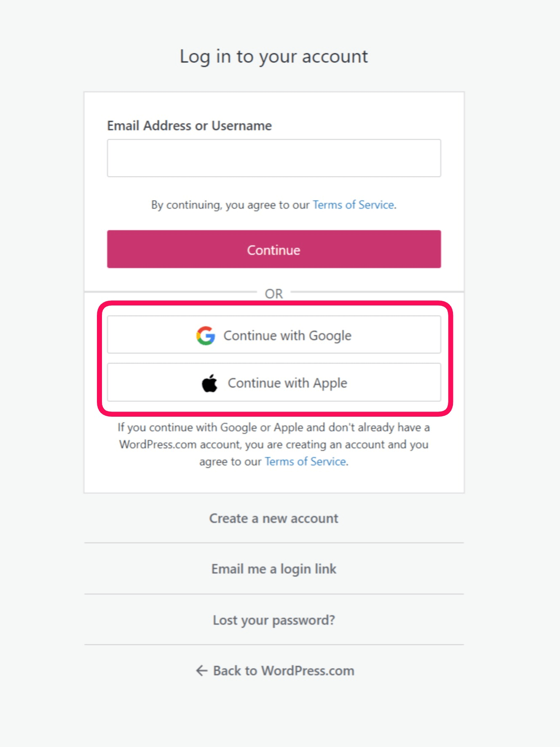Go Back to WordPress.com
Image resolution: width=560 pixels, height=747 pixels.
coord(283,670)
